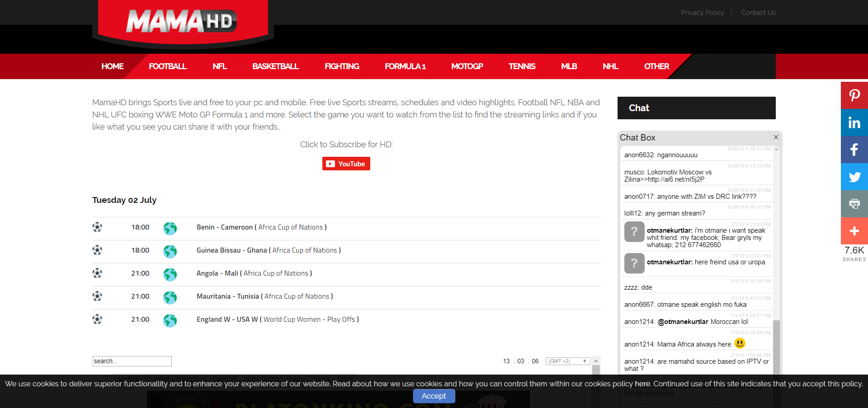Image resolution: width=868 pixels, height=408 pixels.
Task: Click the MamaHD logo
Action: pyautogui.click(x=183, y=22)
